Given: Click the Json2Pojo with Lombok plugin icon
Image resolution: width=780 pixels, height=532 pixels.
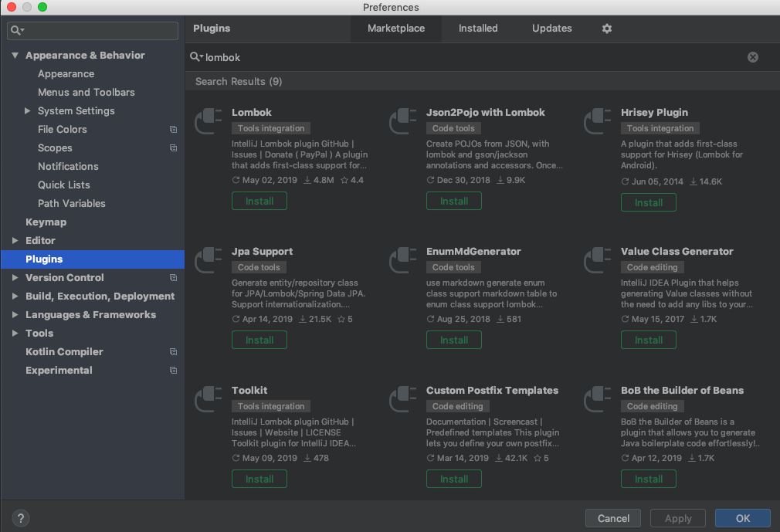Looking at the screenshot, I should [x=403, y=121].
